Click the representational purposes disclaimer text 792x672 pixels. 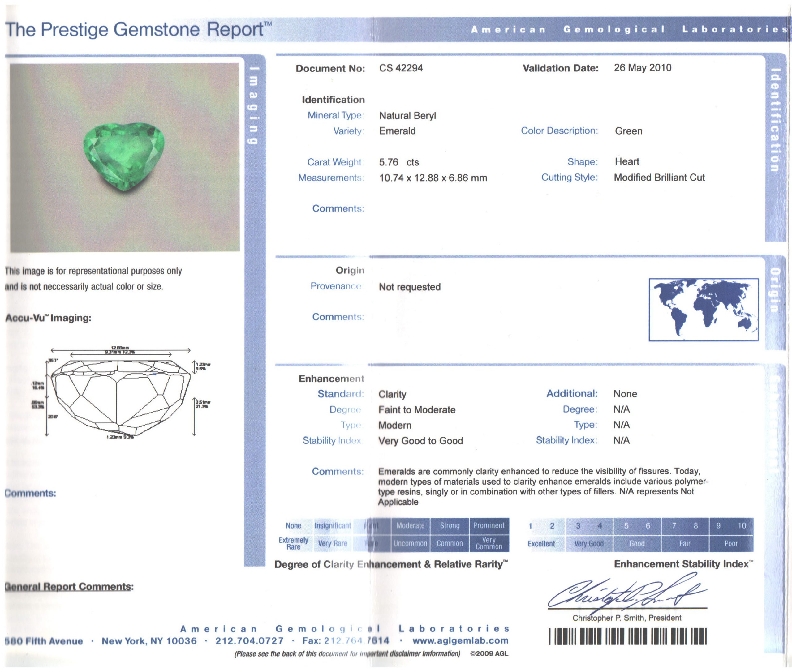point(93,278)
